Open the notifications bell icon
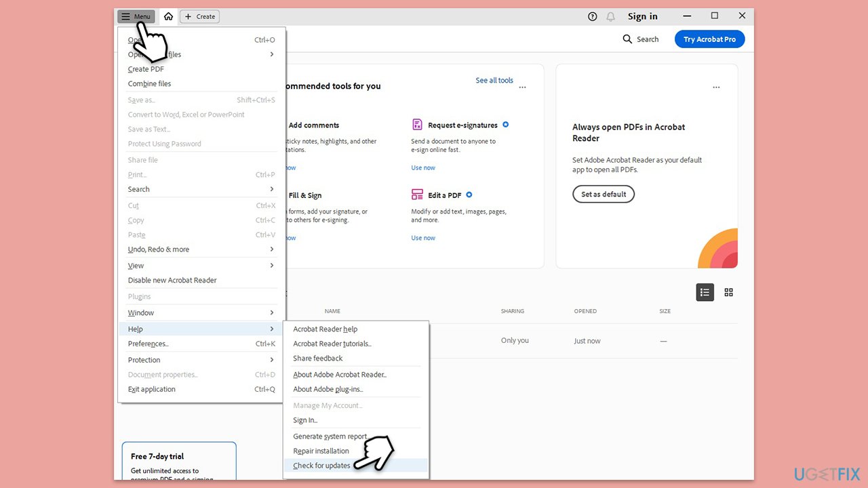 pos(611,16)
